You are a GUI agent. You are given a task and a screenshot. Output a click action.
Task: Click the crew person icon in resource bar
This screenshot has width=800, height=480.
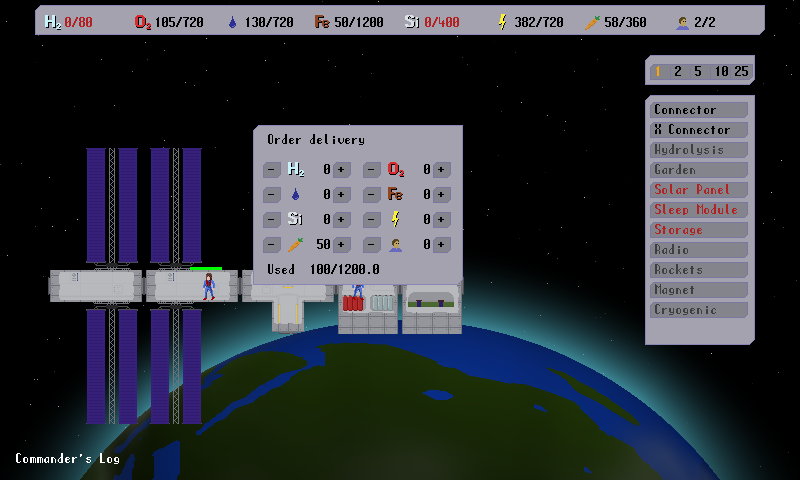click(682, 22)
